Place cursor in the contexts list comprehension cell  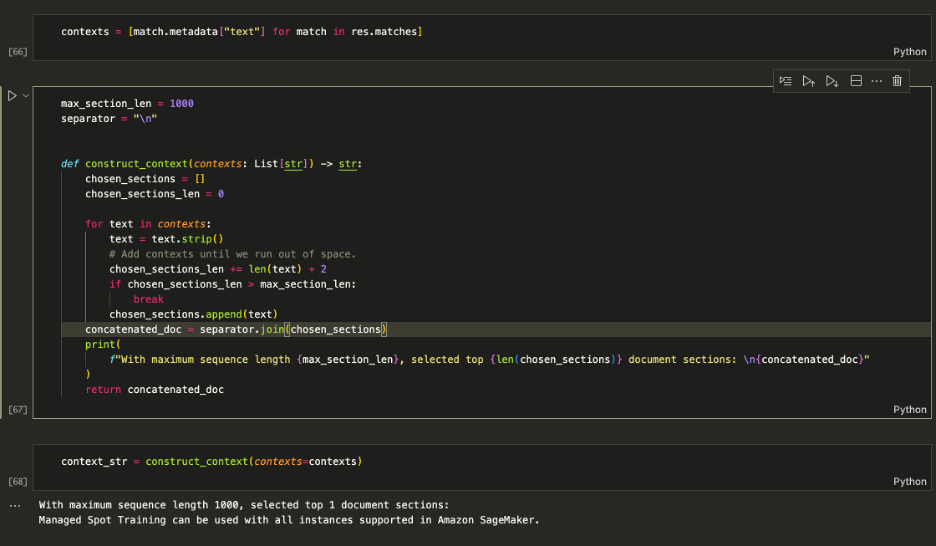coord(241,32)
